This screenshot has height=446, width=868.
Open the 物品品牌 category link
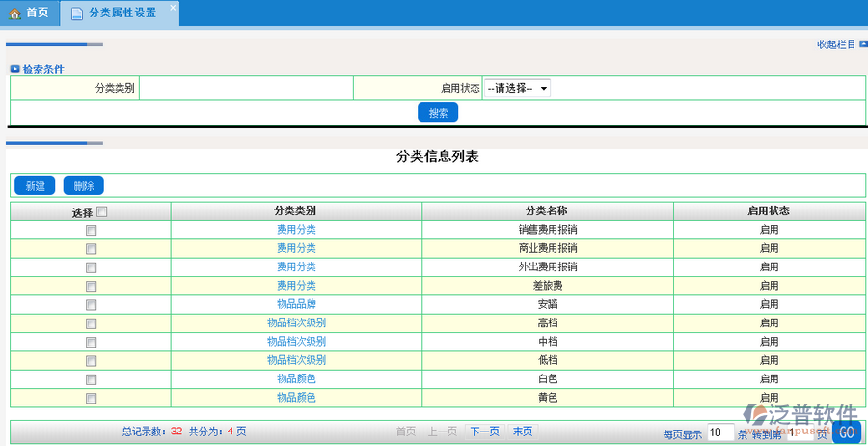296,304
